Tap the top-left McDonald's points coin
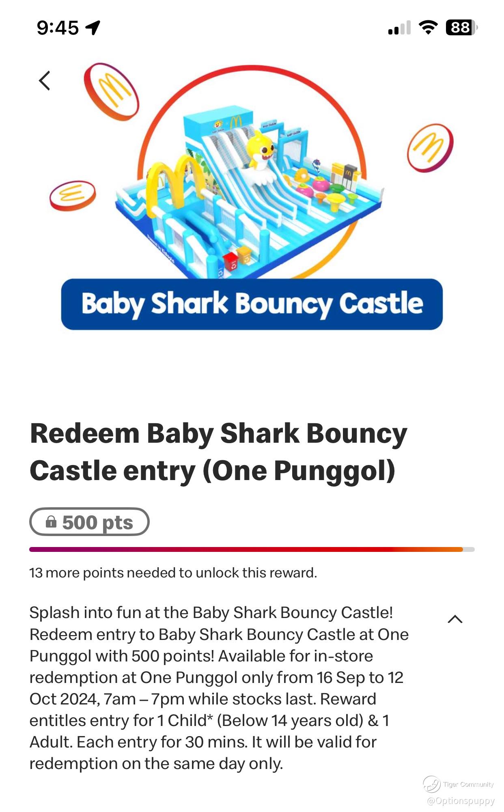This screenshot has height=812, width=504. pyautogui.click(x=111, y=91)
